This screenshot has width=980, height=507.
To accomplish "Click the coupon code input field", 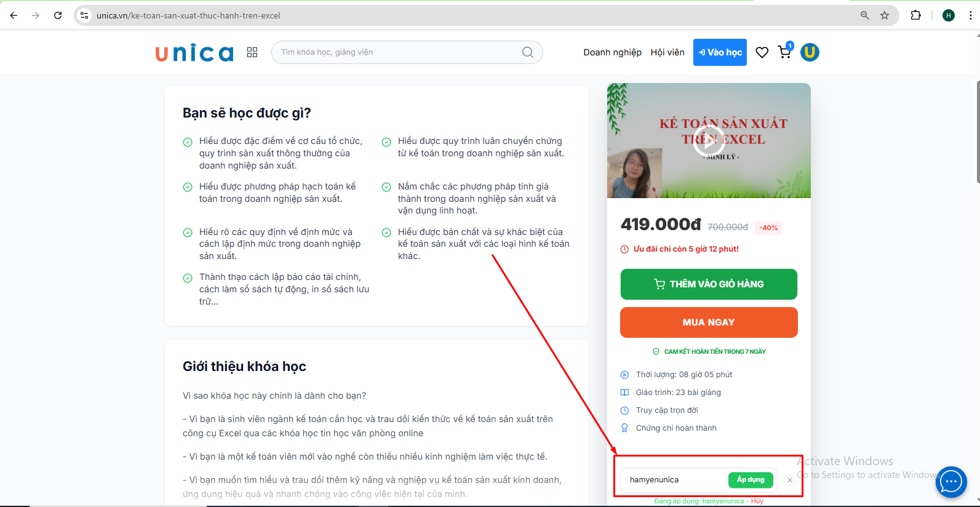I will click(x=674, y=480).
